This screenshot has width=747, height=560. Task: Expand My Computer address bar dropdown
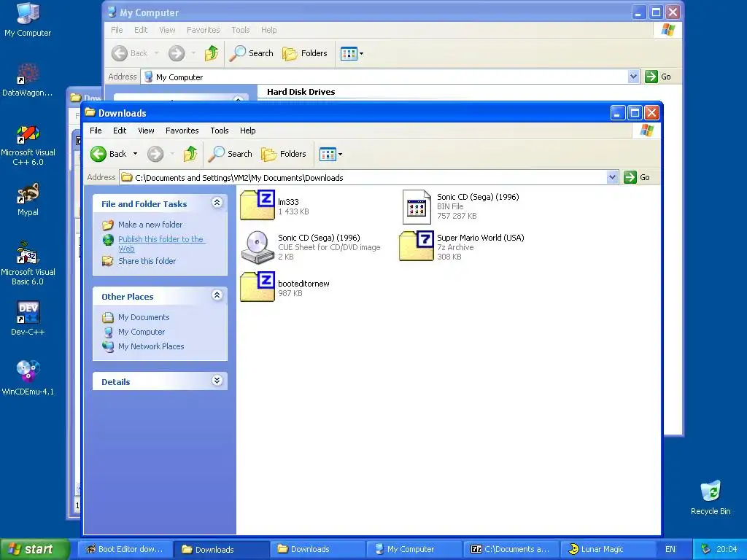[x=633, y=77]
